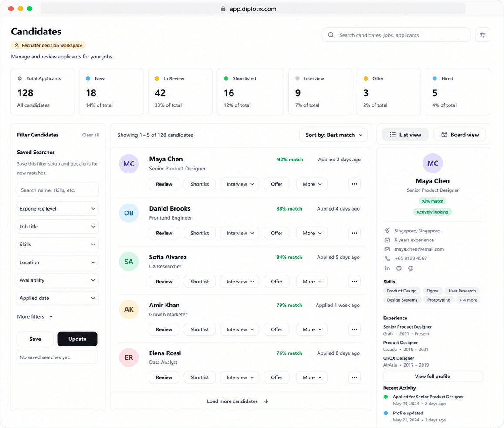The image size is (504, 428).
Task: Expand the Applied date dropdown
Action: point(58,298)
